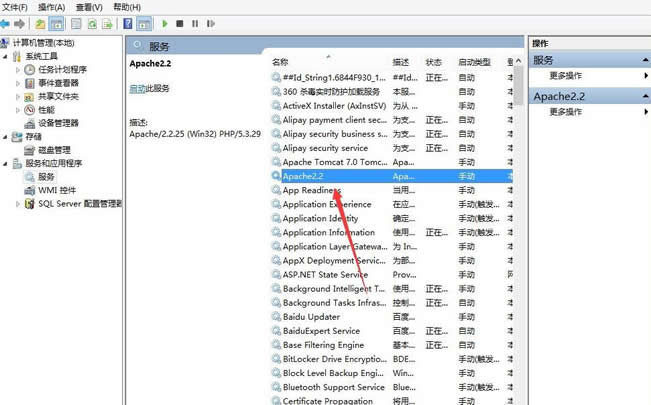The width and height of the screenshot is (651, 405).
Task: Expand the 事件查看器 node
Action: point(17,83)
